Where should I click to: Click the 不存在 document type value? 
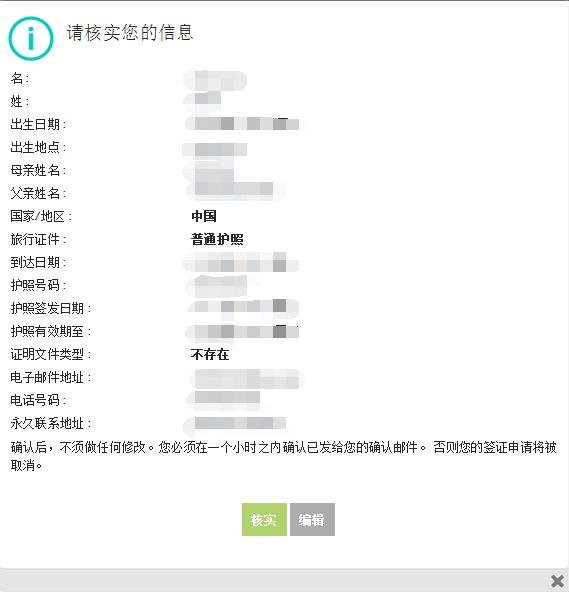coord(210,355)
